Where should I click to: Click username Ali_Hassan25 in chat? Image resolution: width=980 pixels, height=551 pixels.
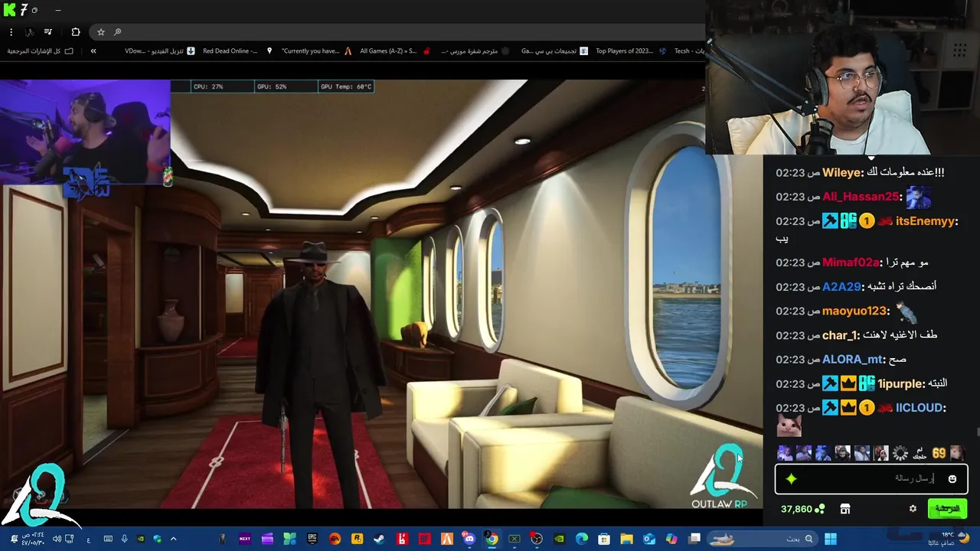[861, 197]
